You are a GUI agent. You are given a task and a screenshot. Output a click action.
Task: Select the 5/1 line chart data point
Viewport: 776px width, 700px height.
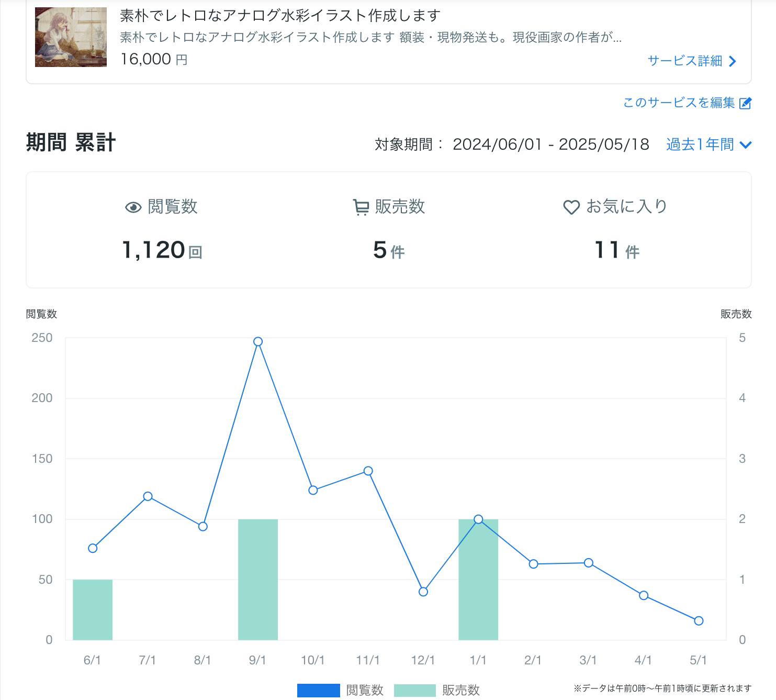699,621
